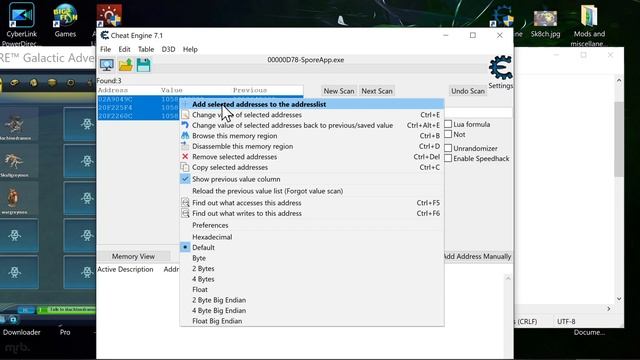Click scroll right arrow in background window

(x=609, y=309)
